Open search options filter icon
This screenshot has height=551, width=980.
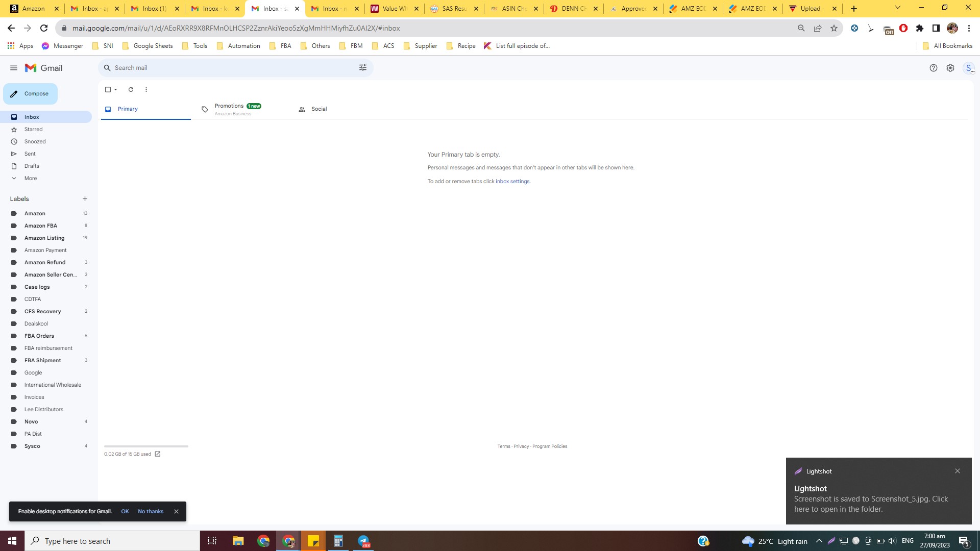click(x=363, y=68)
